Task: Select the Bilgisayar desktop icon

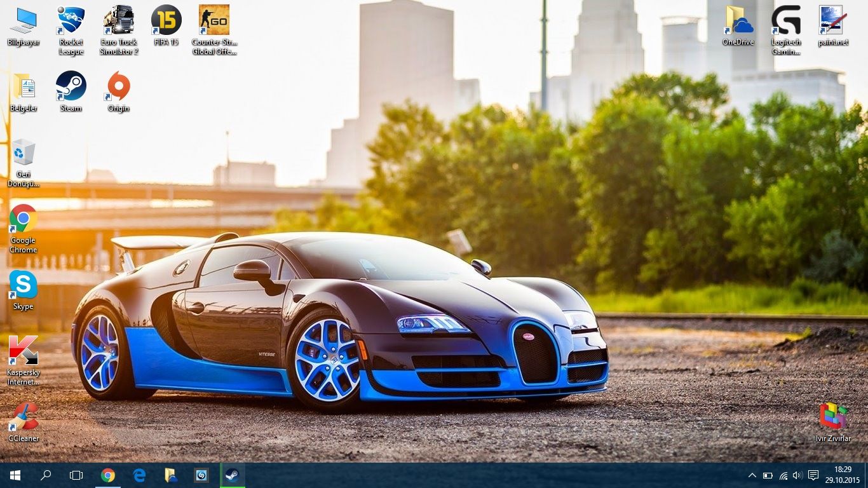Action: click(24, 27)
